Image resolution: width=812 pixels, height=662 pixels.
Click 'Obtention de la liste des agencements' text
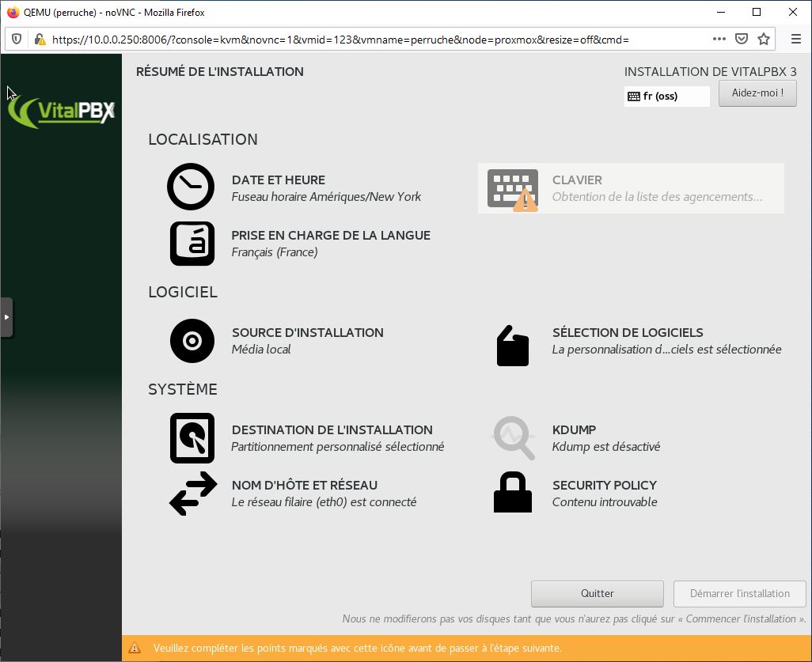(x=657, y=197)
